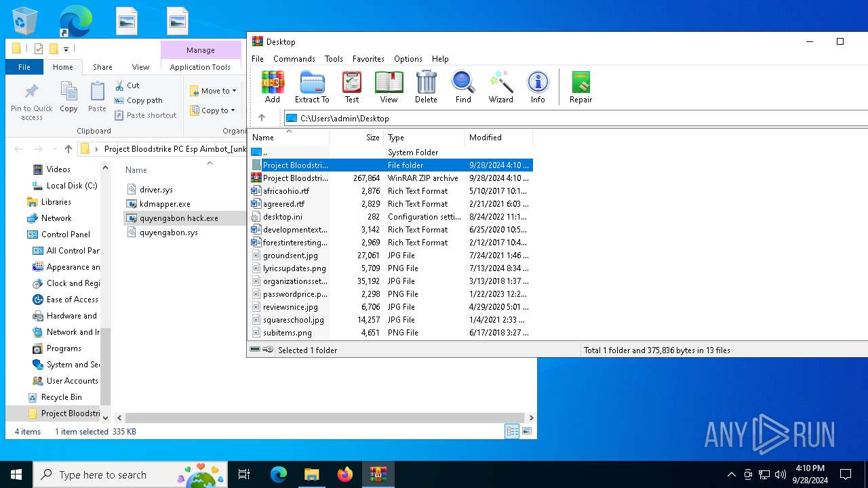The width and height of the screenshot is (868, 488).
Task: Click the Windows Start button
Action: (x=16, y=474)
